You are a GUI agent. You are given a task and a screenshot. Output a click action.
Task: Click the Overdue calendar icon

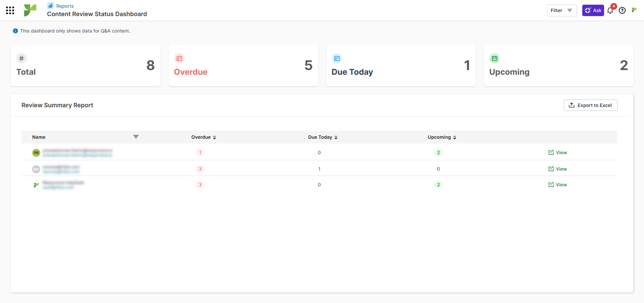click(x=179, y=58)
